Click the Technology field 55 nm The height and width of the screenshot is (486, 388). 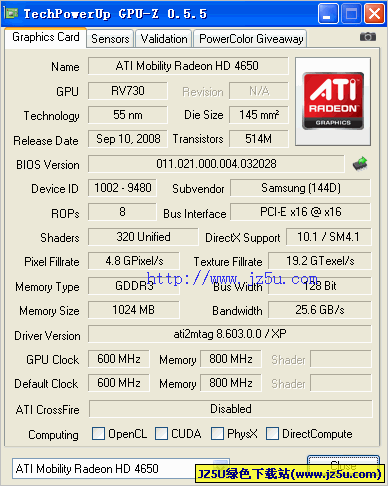pyautogui.click(x=128, y=115)
